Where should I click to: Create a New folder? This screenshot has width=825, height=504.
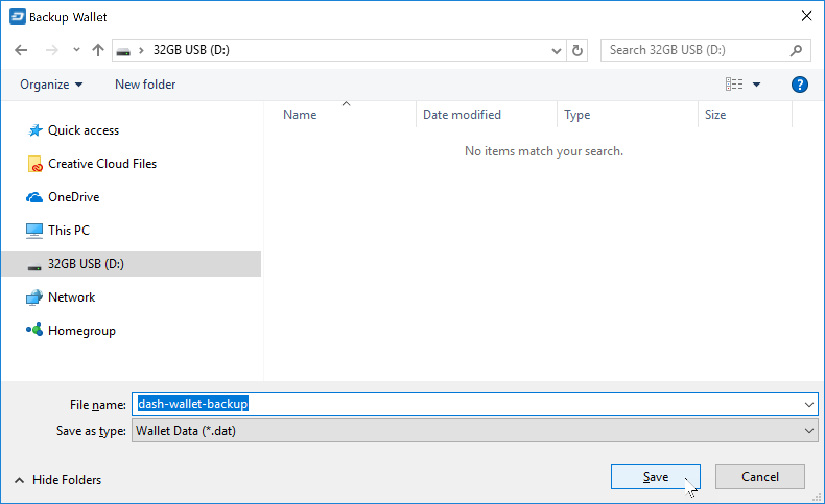[145, 85]
